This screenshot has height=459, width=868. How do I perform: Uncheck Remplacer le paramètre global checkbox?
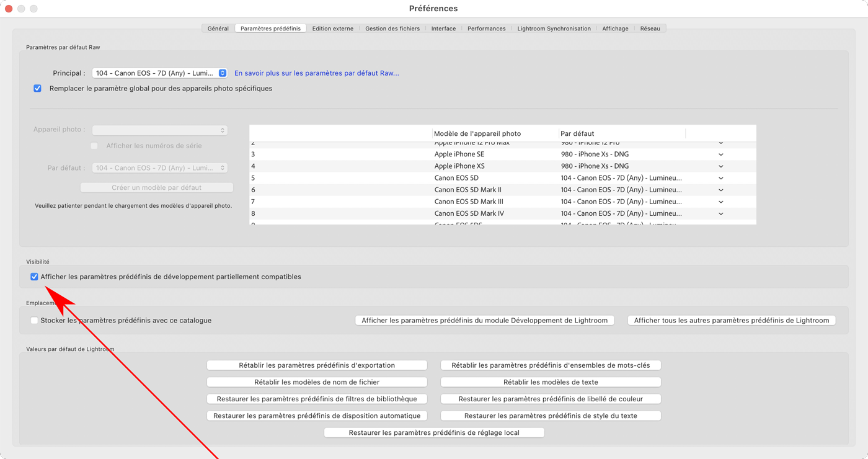coord(38,89)
